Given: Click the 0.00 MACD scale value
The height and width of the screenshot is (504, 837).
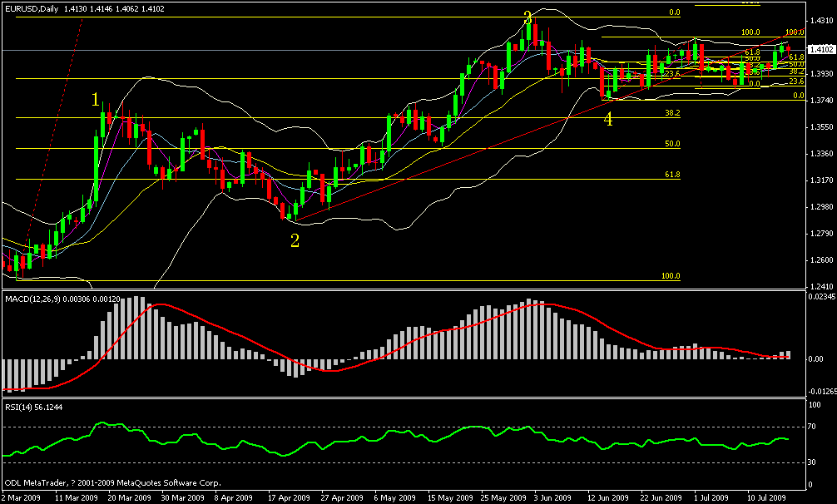Looking at the screenshot, I should (x=815, y=359).
